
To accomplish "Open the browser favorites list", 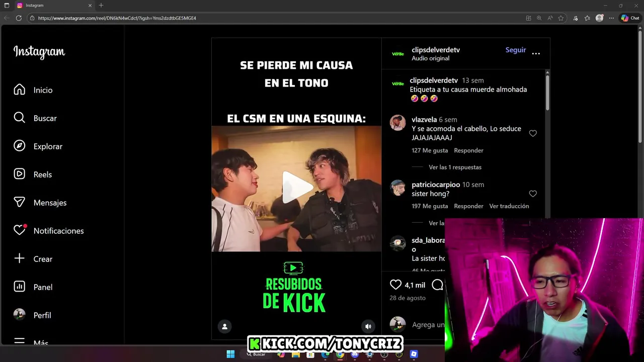I will click(x=587, y=18).
